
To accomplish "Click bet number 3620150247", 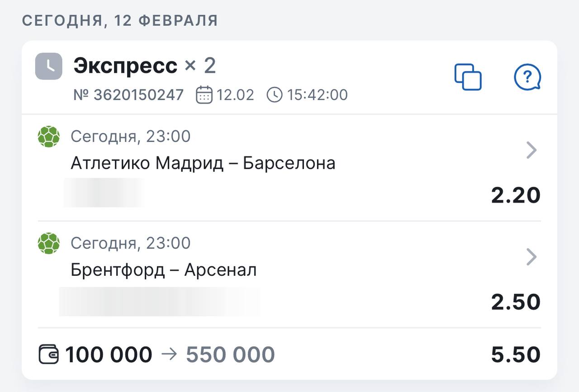I will click(129, 95).
